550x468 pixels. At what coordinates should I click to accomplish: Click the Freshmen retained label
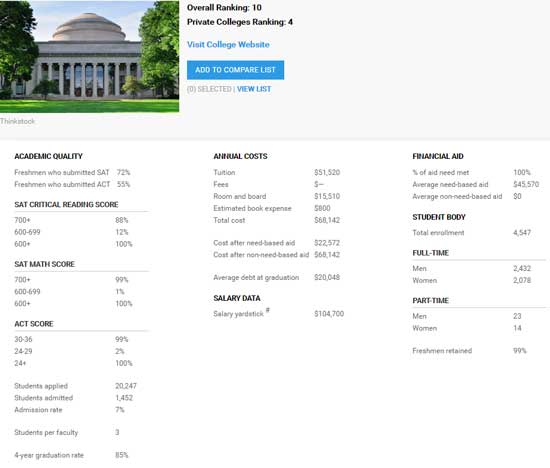pos(442,351)
